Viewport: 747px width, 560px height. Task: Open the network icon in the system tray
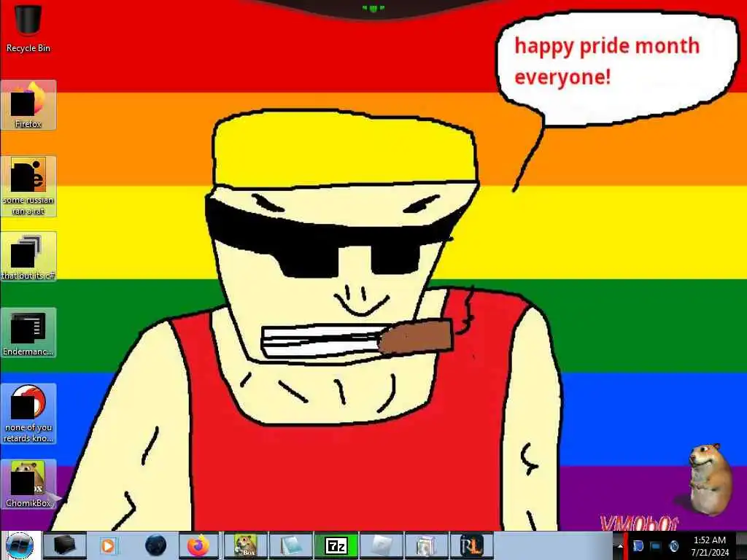point(656,546)
